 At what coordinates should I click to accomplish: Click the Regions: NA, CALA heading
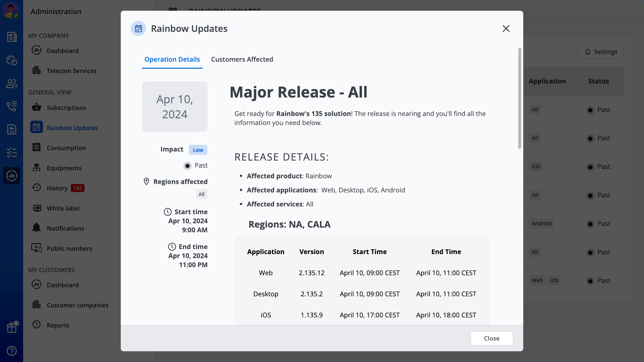(289, 224)
